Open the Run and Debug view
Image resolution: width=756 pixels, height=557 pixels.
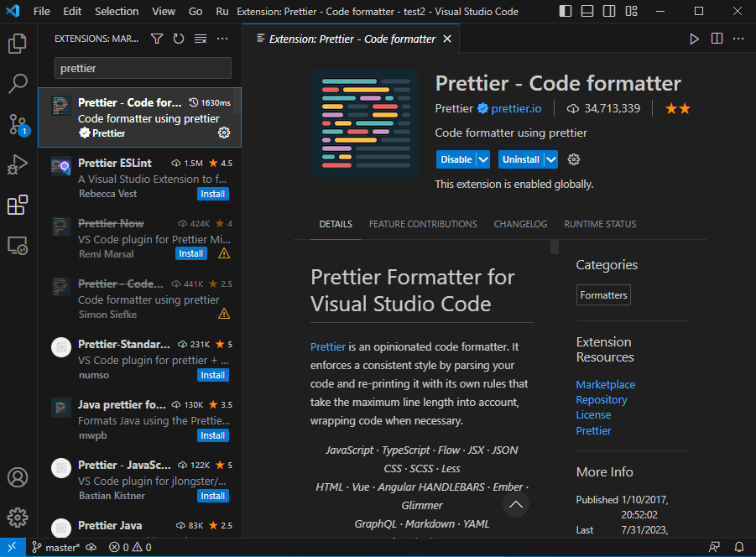(18, 164)
